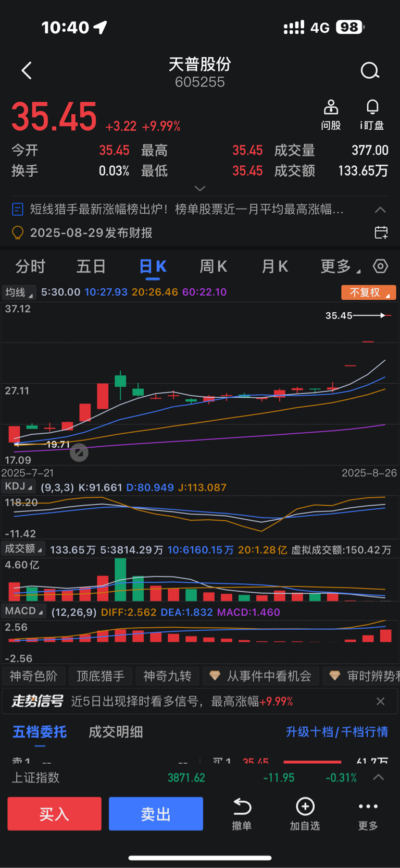Screen dimensions: 400x868
Task: Tap the 神奇九转 chip
Action: (x=168, y=676)
